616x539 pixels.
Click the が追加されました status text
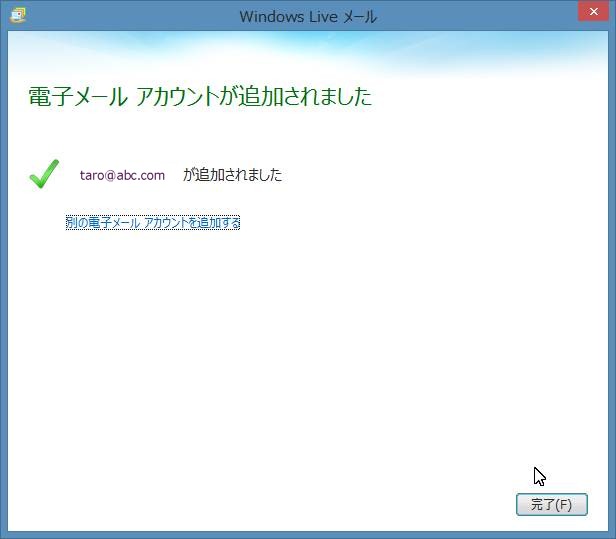[233, 175]
